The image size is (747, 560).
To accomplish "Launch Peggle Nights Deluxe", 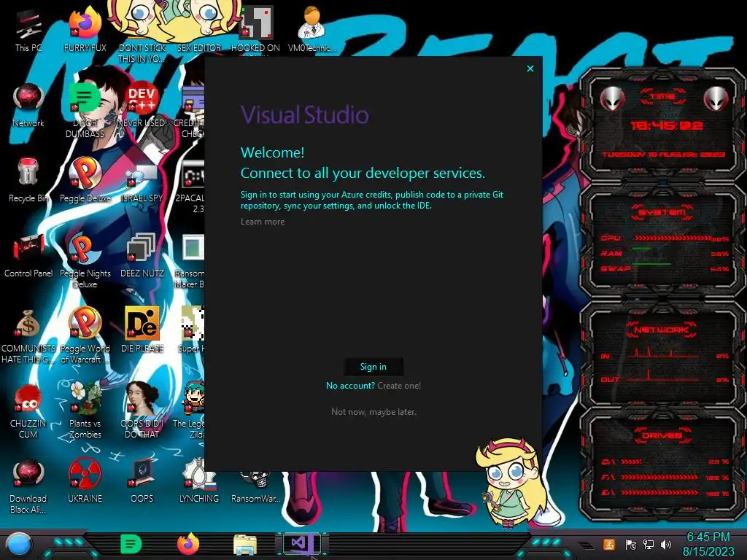I will coord(85,261).
